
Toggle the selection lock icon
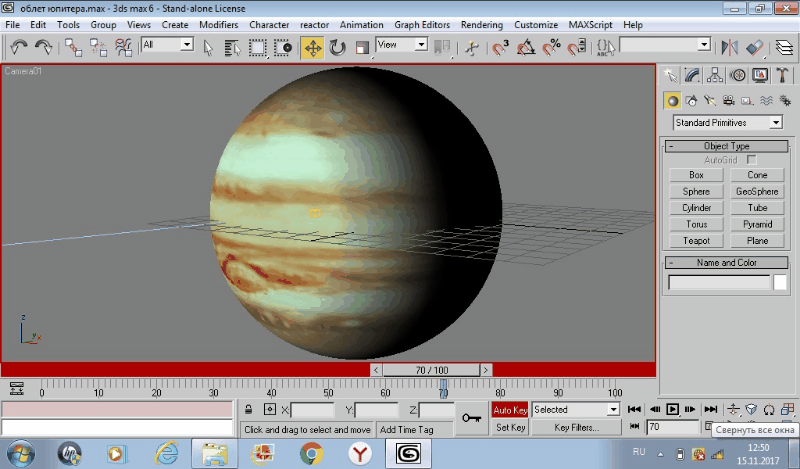tap(248, 410)
